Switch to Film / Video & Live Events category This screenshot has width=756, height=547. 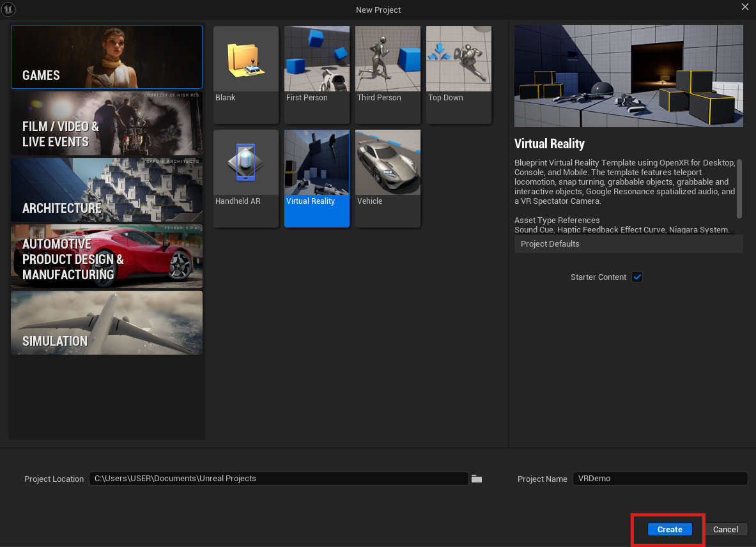(107, 123)
